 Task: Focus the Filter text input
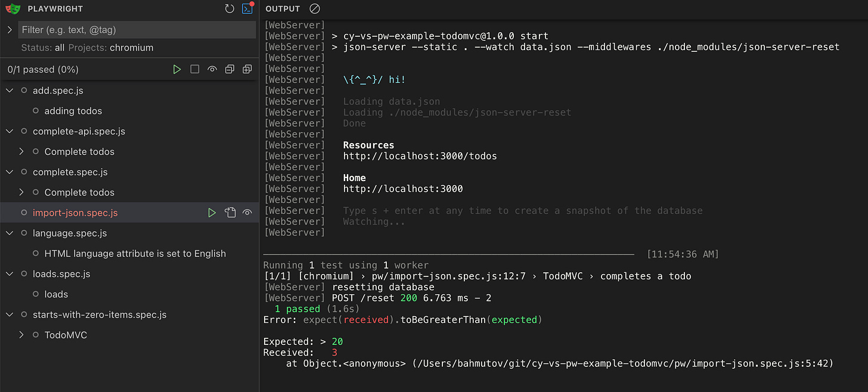click(137, 30)
